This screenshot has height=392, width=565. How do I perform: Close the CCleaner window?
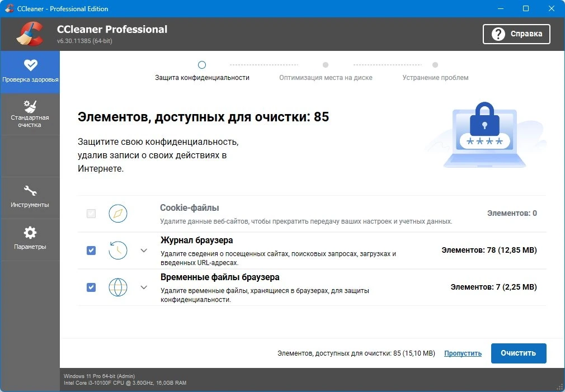pyautogui.click(x=552, y=8)
